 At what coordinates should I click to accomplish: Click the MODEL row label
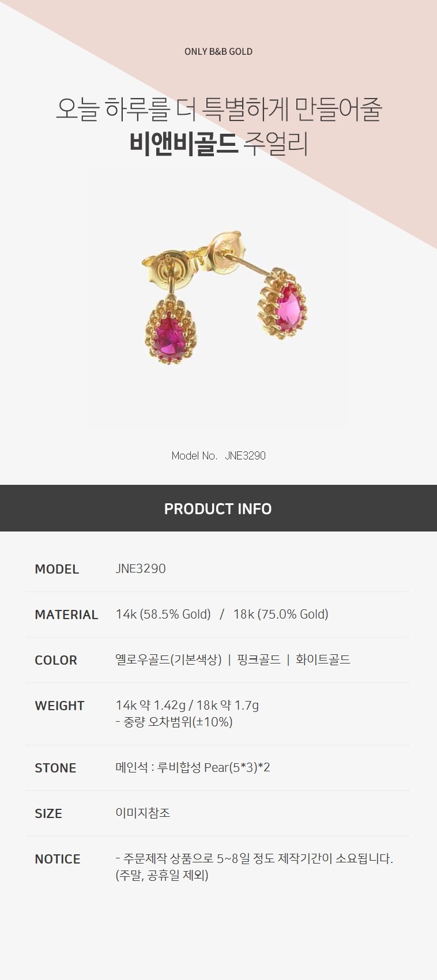[57, 569]
